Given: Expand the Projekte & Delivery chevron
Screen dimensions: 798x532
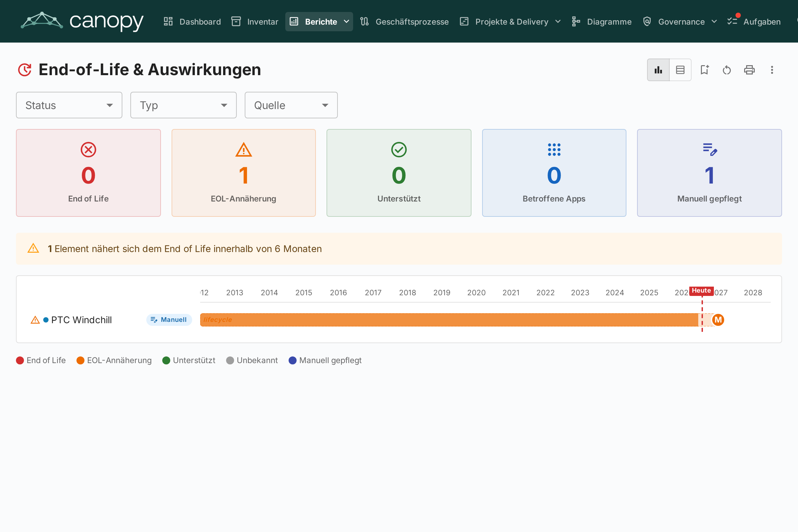Looking at the screenshot, I should pyautogui.click(x=558, y=22).
